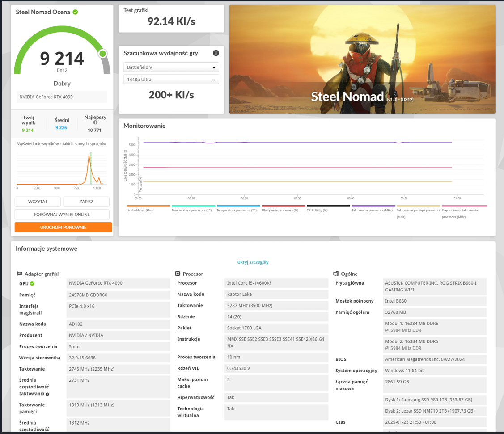
Task: Open the 1440p Ultra resolution dropdown
Action: [x=171, y=80]
